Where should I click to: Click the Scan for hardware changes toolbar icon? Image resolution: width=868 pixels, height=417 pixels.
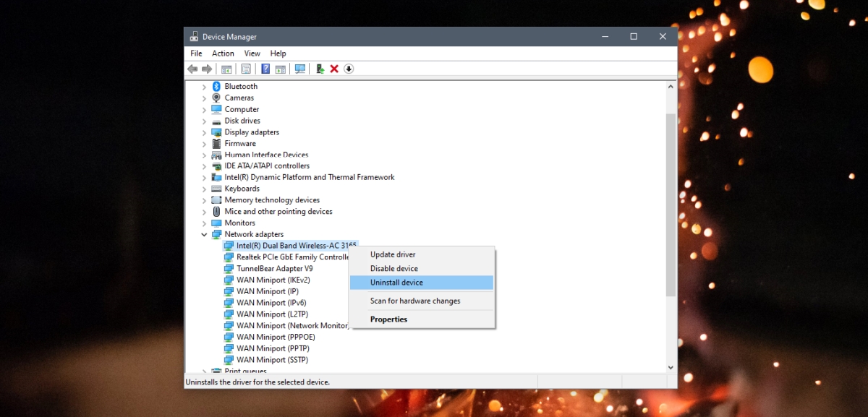(299, 69)
